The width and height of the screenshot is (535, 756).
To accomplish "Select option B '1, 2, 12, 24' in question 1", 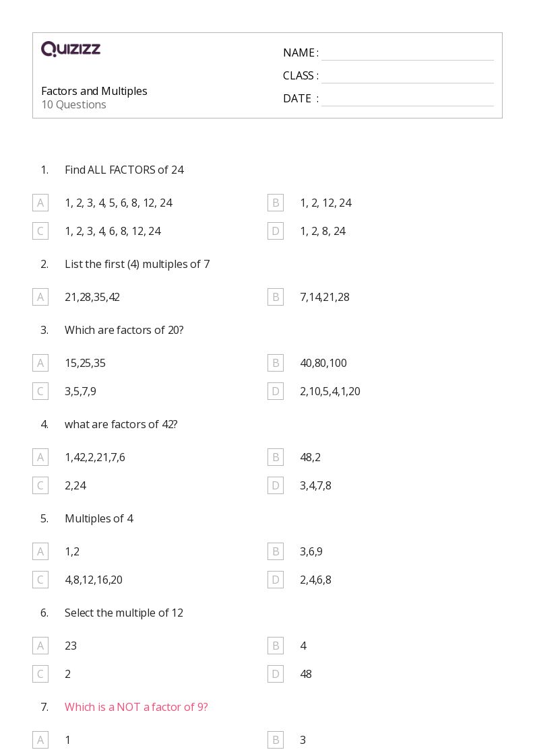I will 276,203.
